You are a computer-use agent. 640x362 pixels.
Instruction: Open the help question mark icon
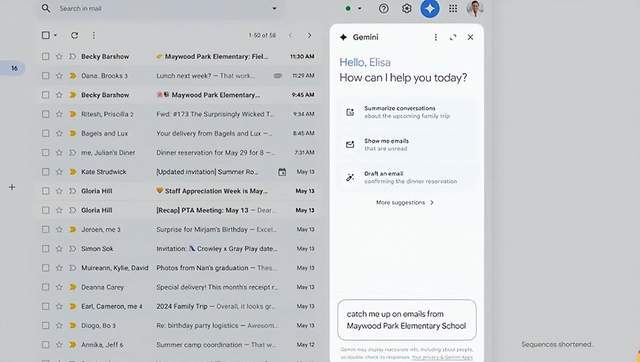(x=384, y=9)
